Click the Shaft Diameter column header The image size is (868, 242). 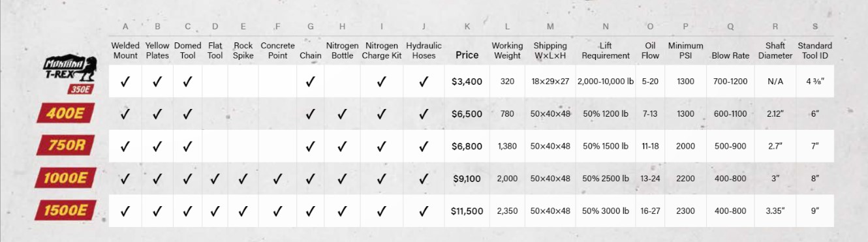point(775,51)
